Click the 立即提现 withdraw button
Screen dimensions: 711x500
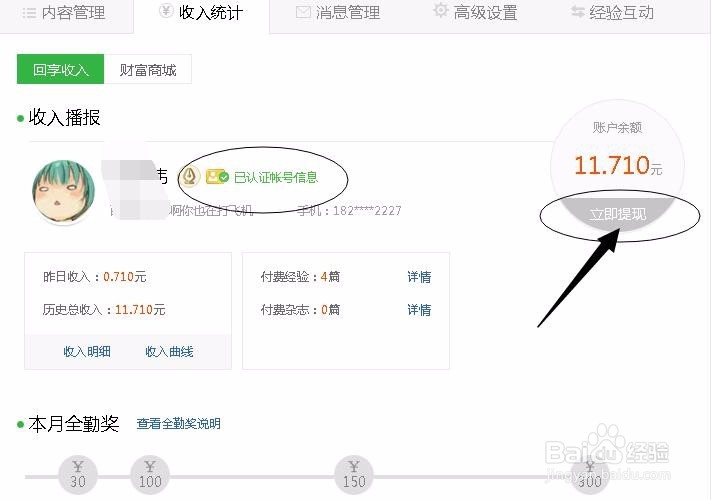coord(617,214)
